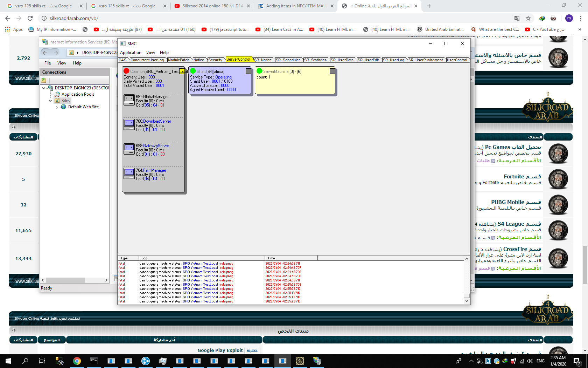Switch to the CAS tab in SMC
This screenshot has height=368, width=588.
(122, 60)
